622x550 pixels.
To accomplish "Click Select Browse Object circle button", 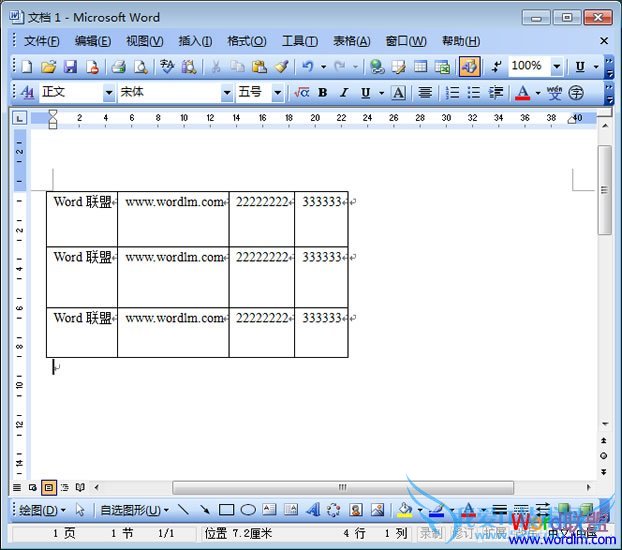I will tap(603, 456).
